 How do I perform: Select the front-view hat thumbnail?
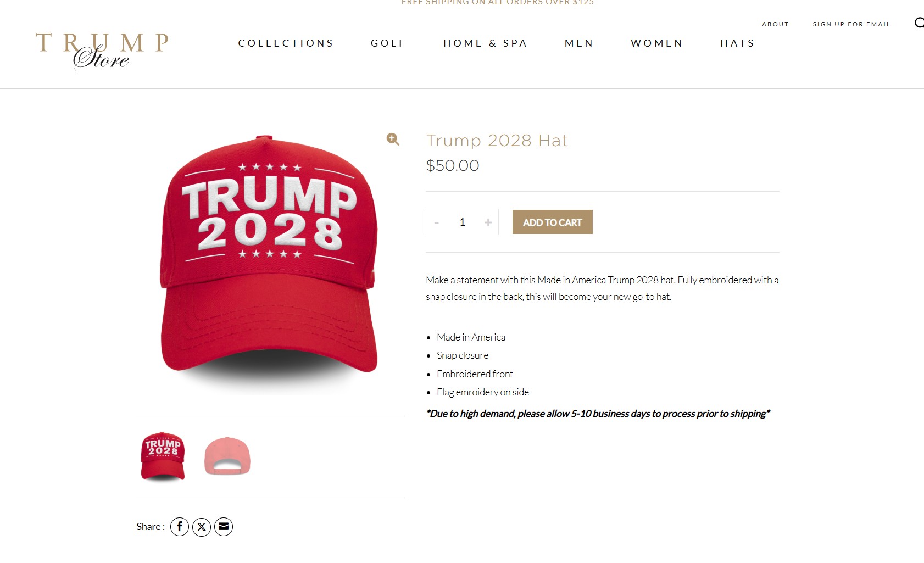click(163, 456)
